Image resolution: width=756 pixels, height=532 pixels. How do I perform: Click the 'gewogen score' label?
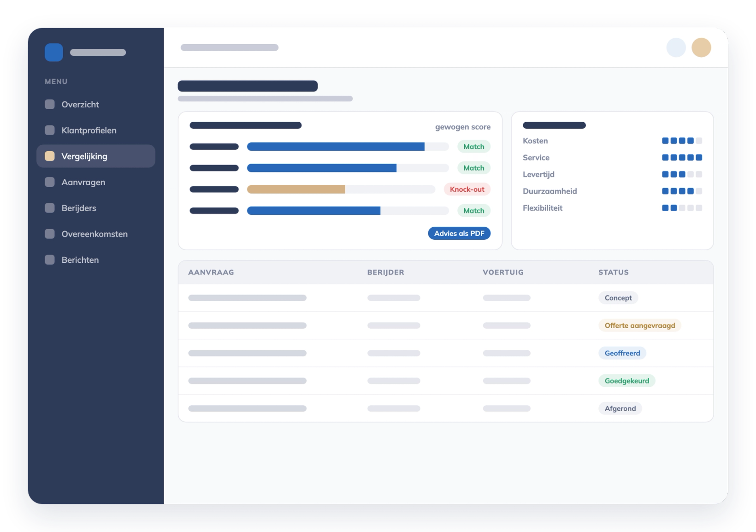(463, 127)
